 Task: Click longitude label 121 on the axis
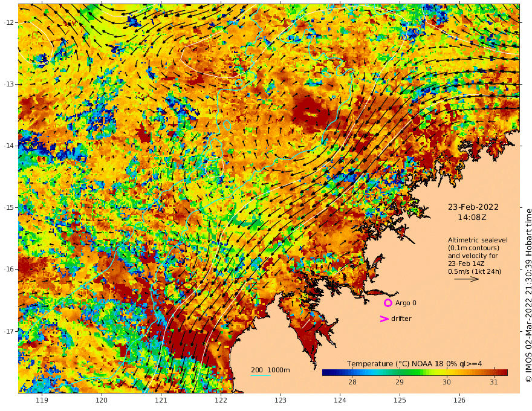pyautogui.click(x=161, y=400)
